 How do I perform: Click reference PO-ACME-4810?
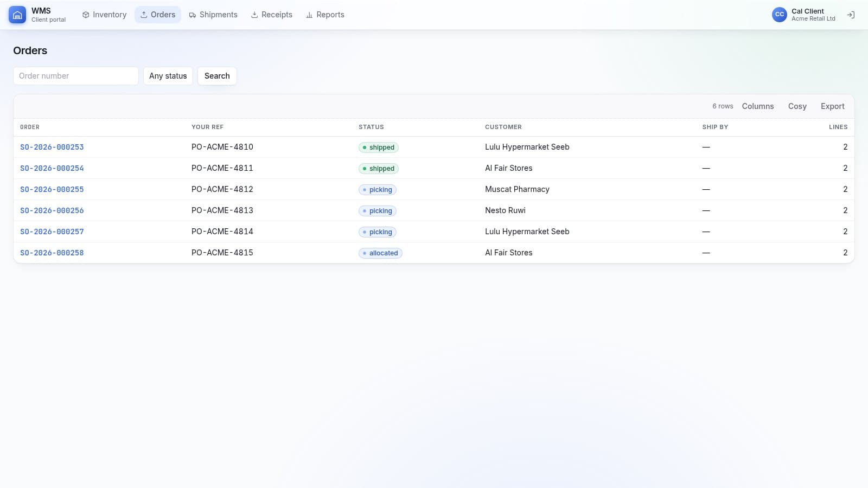coord(222,147)
